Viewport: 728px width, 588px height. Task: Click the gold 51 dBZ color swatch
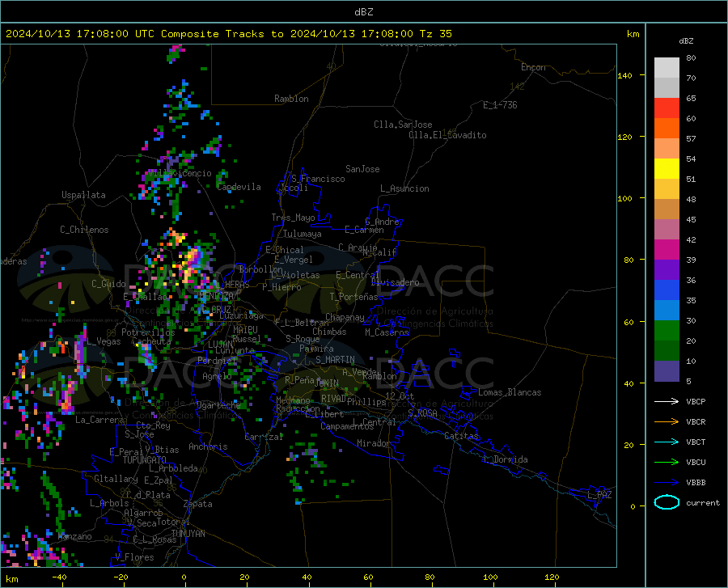pyautogui.click(x=667, y=189)
